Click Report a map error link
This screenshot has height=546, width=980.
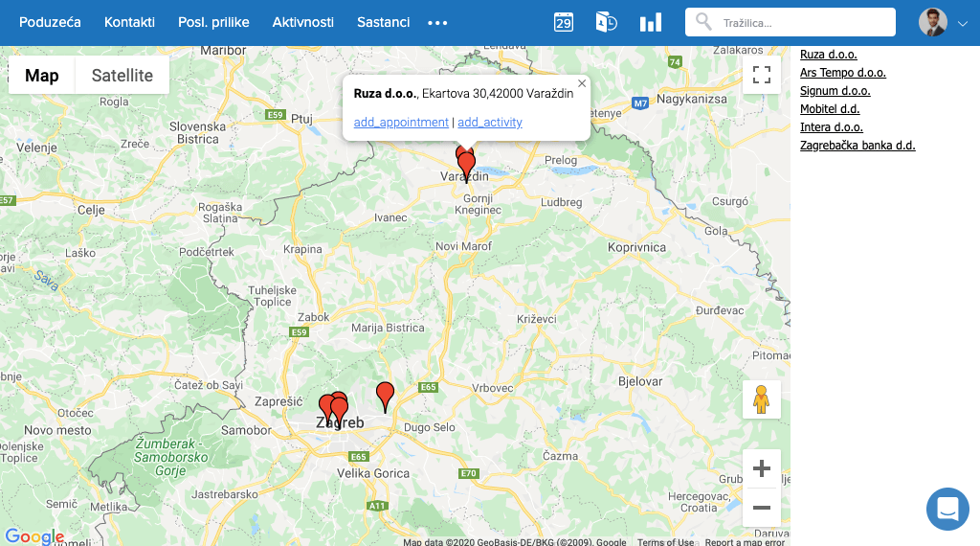click(745, 541)
